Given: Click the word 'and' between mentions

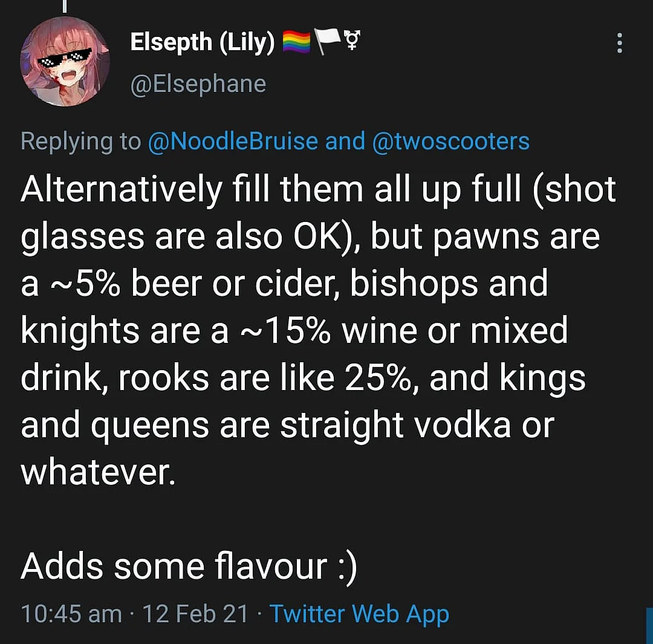Looking at the screenshot, I should (345, 141).
